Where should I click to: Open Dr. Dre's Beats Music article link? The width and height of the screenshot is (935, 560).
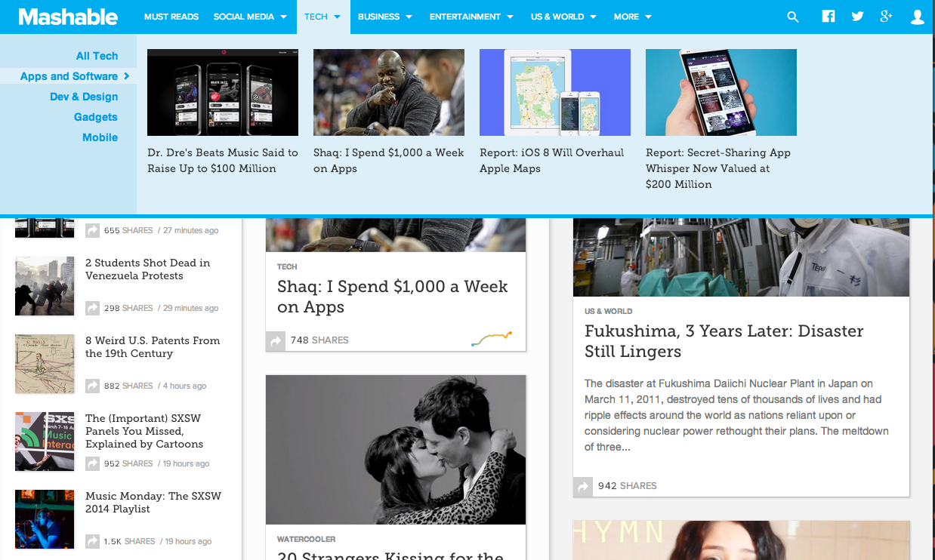pyautogui.click(x=223, y=161)
